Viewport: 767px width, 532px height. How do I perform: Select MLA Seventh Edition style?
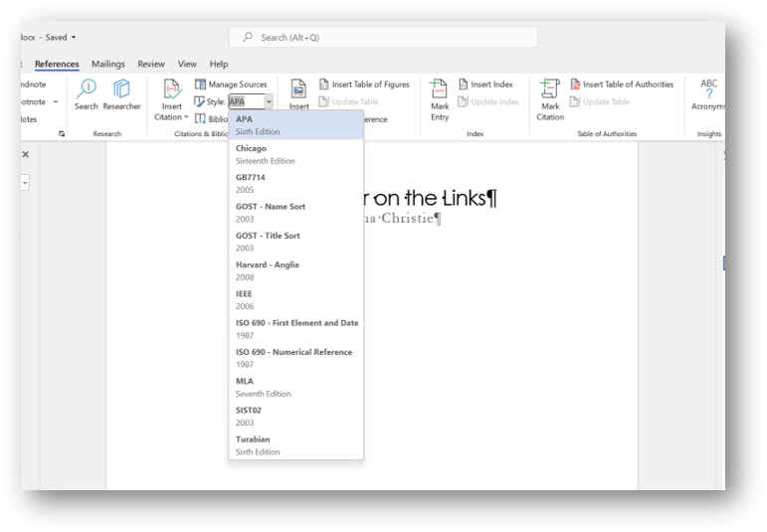pyautogui.click(x=295, y=387)
